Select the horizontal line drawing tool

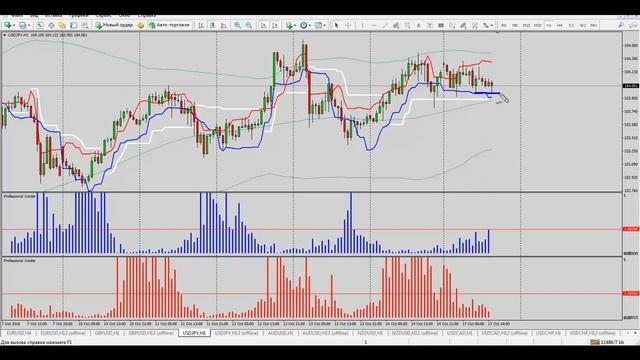click(373, 25)
